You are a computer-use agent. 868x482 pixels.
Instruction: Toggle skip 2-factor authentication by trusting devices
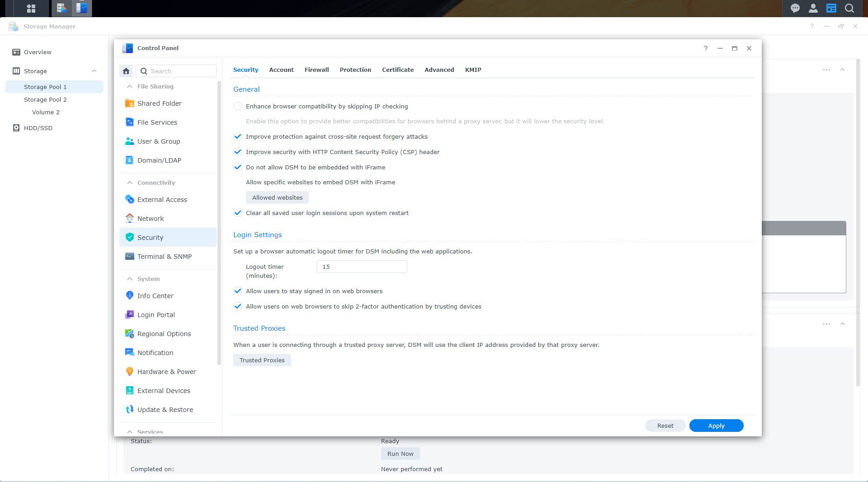(x=238, y=306)
